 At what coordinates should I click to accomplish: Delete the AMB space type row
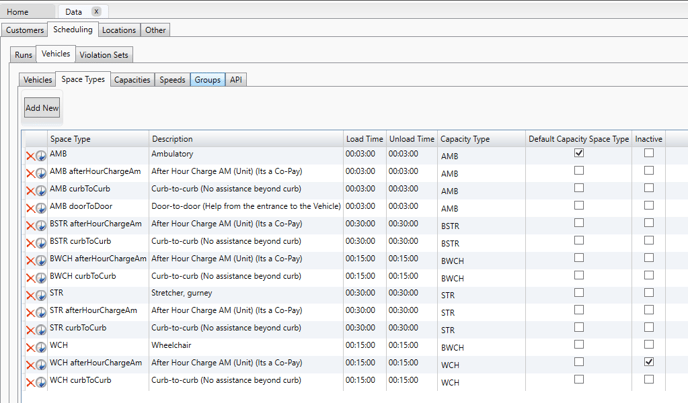click(x=30, y=156)
